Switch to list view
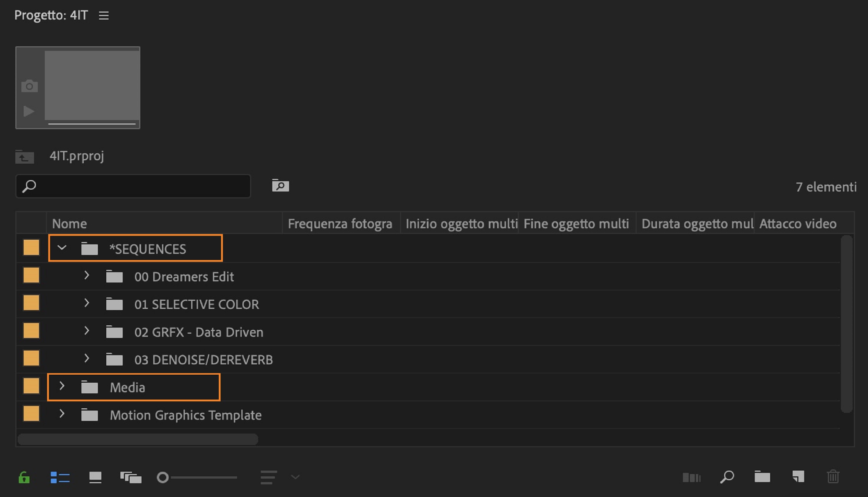The height and width of the screenshot is (497, 868). pos(60,477)
